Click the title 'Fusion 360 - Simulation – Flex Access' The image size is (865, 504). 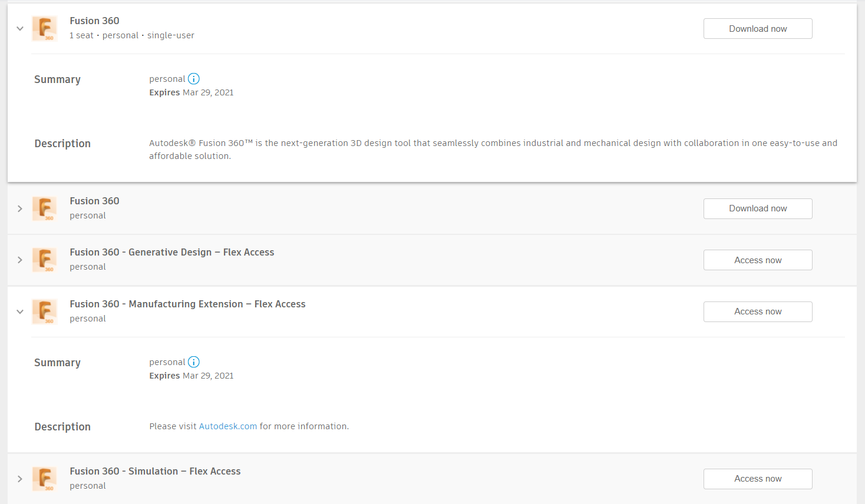[x=155, y=471]
